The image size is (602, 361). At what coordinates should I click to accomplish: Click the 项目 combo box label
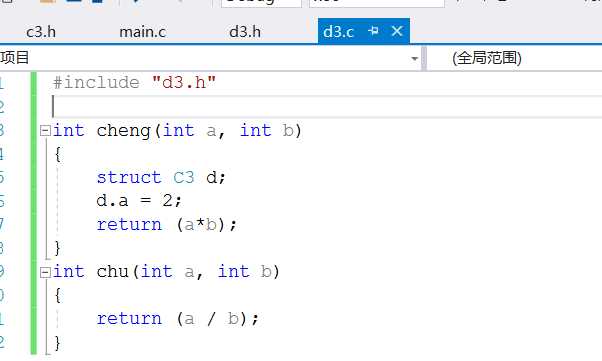click(15, 58)
